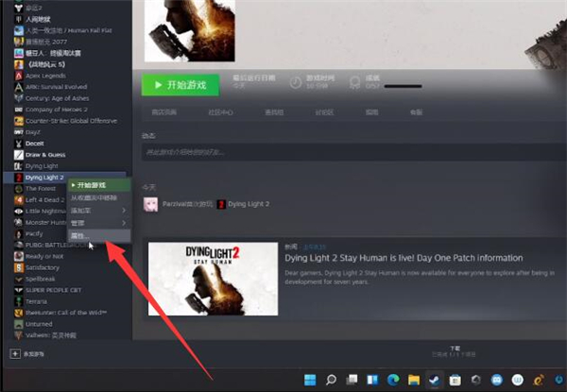Screen dimensions: 567x392
Task: Click Counter-Strike: Global Offensive icon
Action: point(19,120)
